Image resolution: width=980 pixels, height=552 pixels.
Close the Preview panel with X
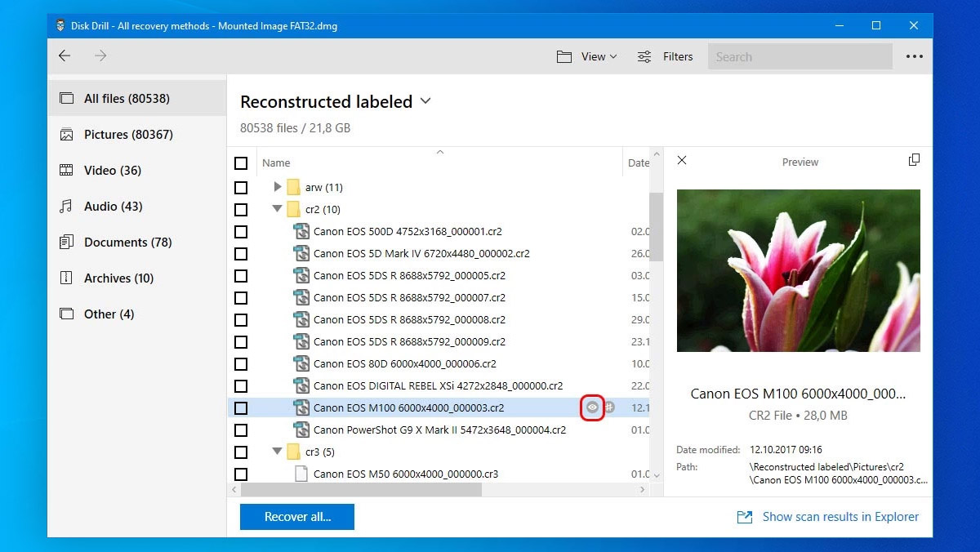tap(682, 161)
